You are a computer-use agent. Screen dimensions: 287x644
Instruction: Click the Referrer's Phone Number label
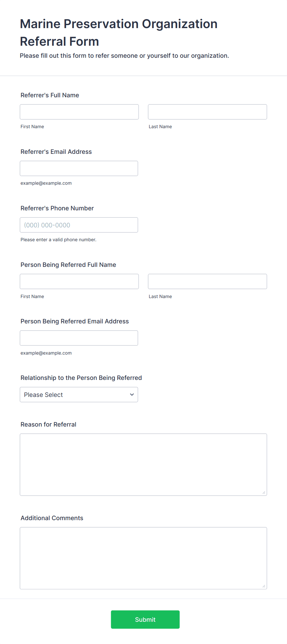click(57, 208)
